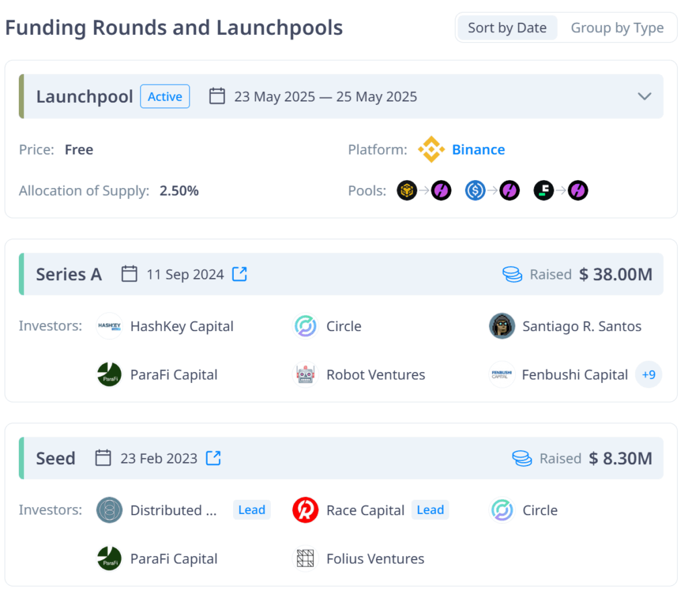Click Santiago R. Santos avatar
The height and width of the screenshot is (616, 688).
pyautogui.click(x=502, y=326)
